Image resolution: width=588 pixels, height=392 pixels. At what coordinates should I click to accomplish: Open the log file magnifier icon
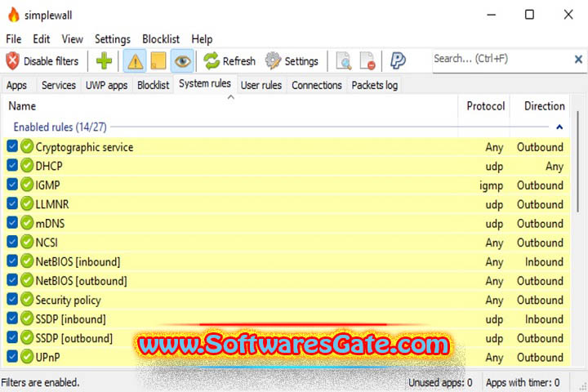pyautogui.click(x=344, y=60)
